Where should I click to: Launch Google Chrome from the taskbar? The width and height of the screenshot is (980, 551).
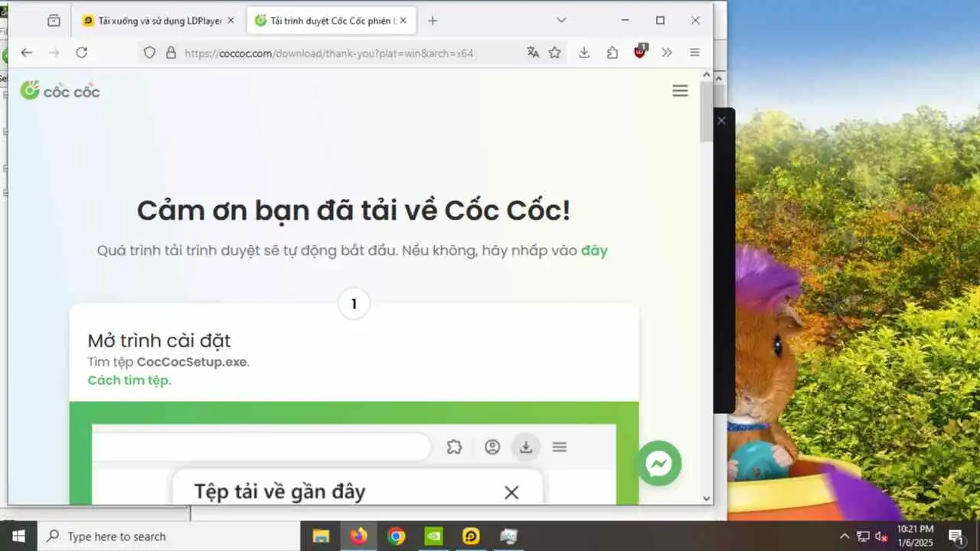coord(396,536)
